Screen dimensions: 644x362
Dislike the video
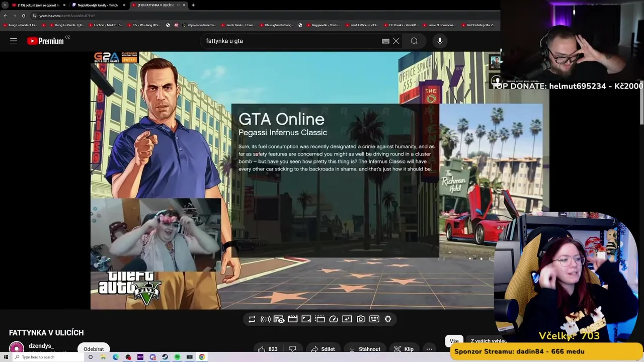(292, 349)
